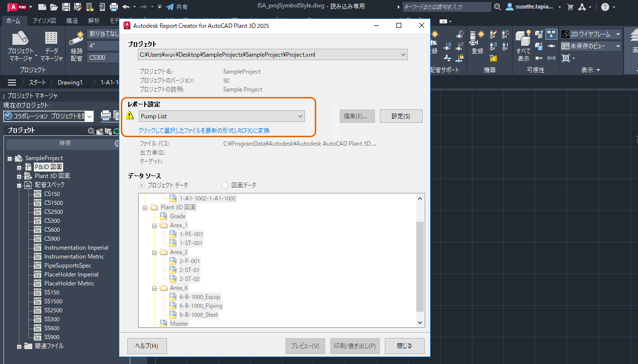Switch to the 構造 ribbon tab

tap(72, 20)
